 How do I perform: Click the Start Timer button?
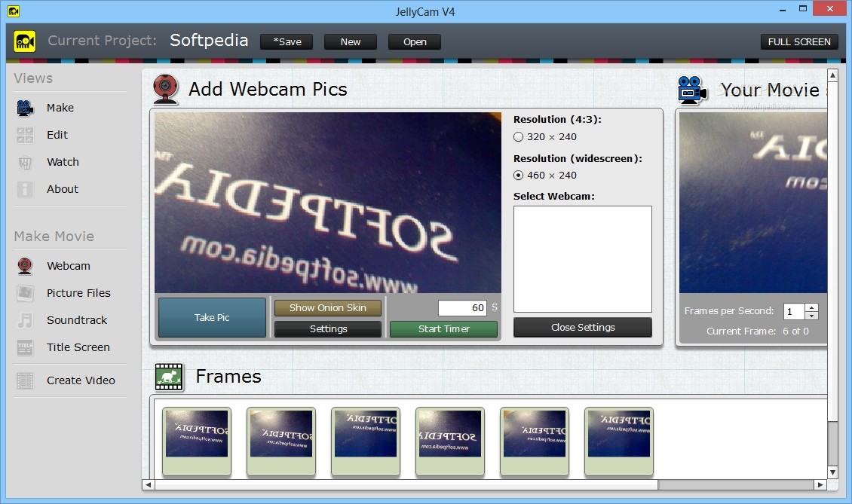(443, 329)
